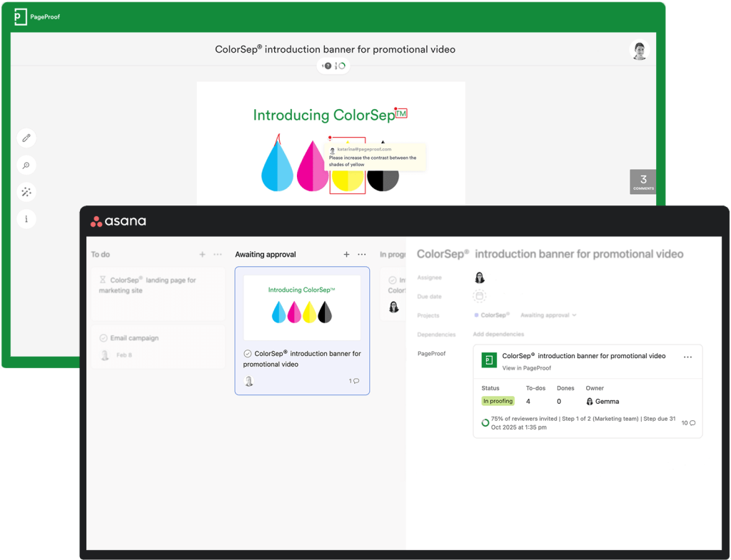Screen dimensions: 731x560
Task: Open the 10 comments icon in PageProof widget
Action: [688, 423]
